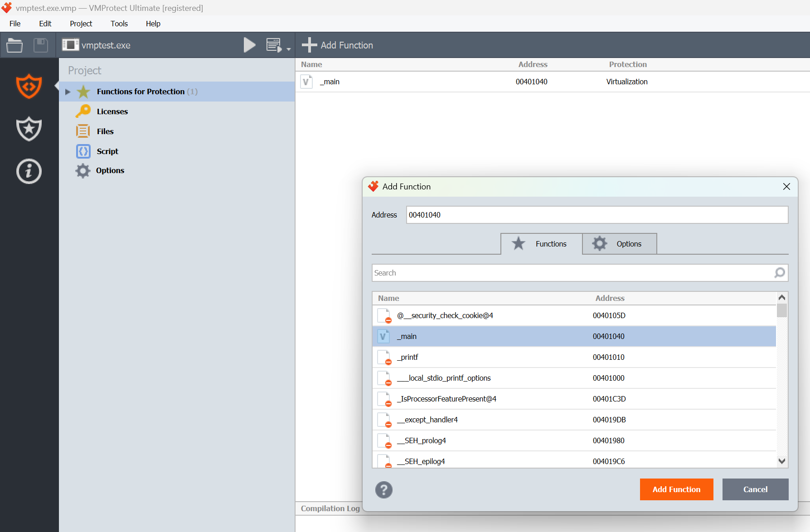Image resolution: width=810 pixels, height=532 pixels.
Task: Open the Tools menu
Action: (119, 24)
